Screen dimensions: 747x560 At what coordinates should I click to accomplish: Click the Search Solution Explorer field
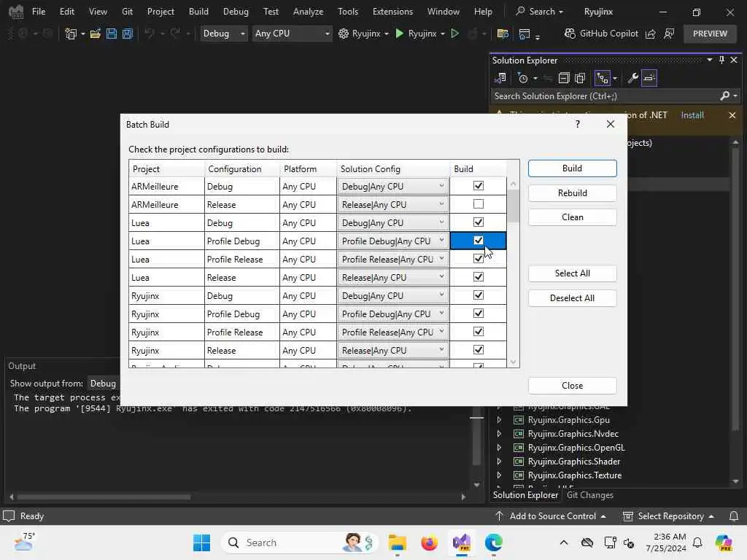(605, 96)
